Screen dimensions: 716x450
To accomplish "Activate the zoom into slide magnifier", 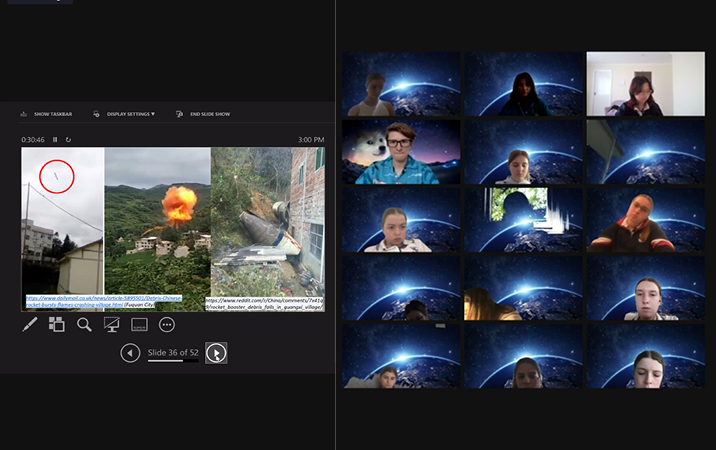I will tap(84, 325).
